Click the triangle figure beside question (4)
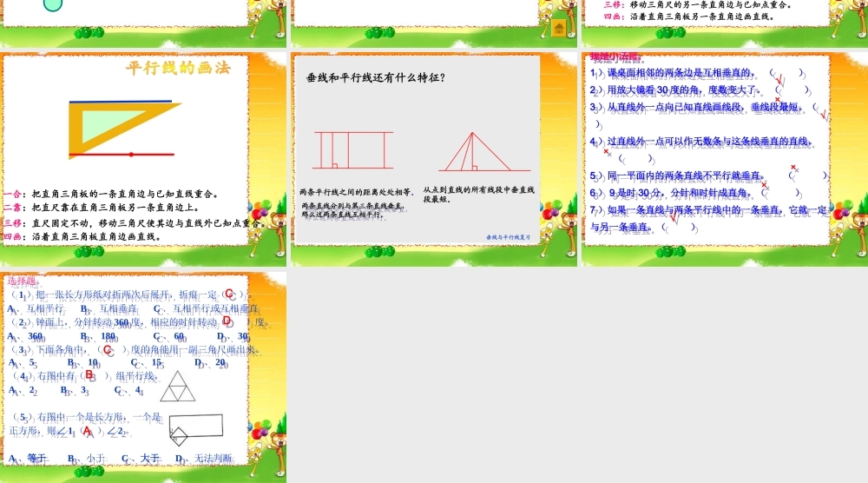Screen dimensions: 868x483 pos(178,386)
